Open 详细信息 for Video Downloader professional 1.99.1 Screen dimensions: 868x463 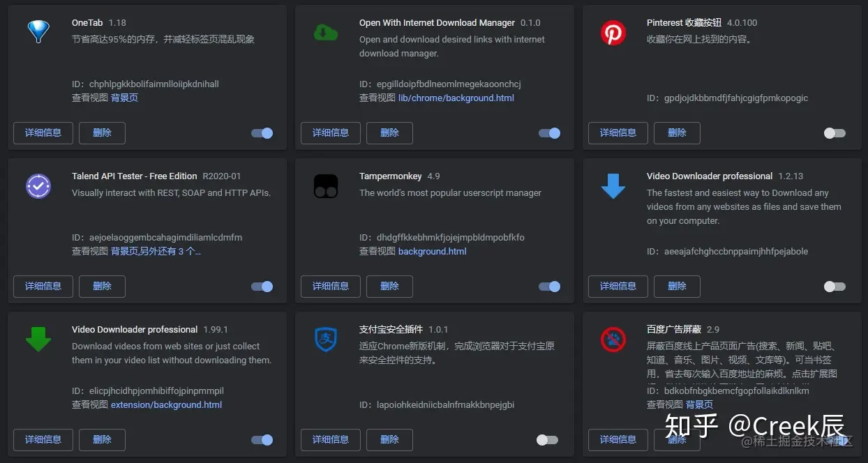(43, 439)
